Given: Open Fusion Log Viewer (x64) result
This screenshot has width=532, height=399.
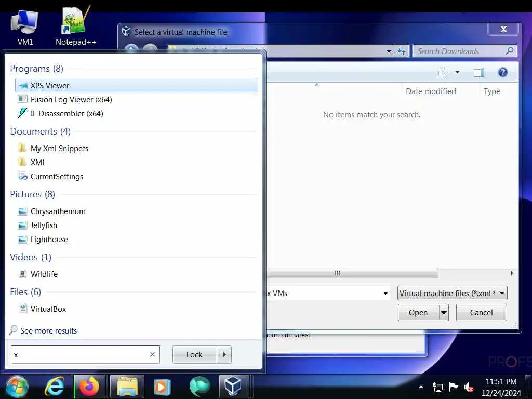Looking at the screenshot, I should point(137,99).
